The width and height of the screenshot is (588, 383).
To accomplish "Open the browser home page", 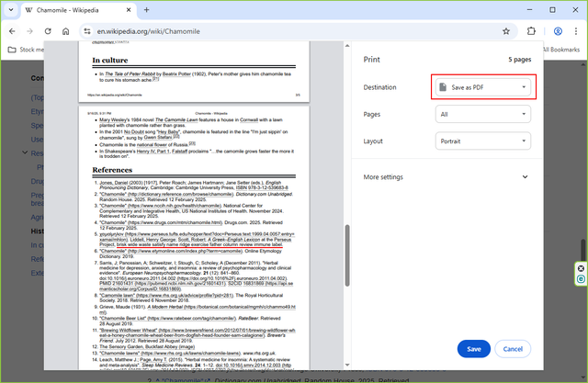I will tap(65, 31).
